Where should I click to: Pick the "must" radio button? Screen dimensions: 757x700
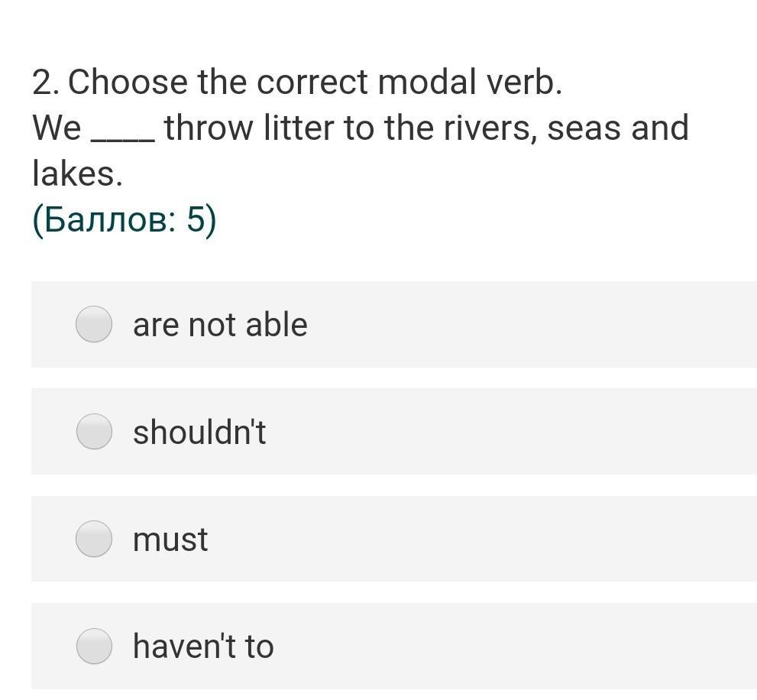tap(94, 539)
